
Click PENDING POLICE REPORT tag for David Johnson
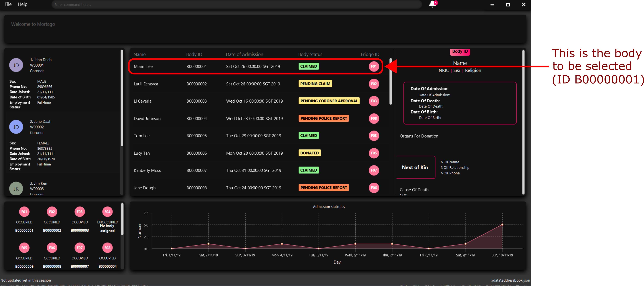coord(323,118)
